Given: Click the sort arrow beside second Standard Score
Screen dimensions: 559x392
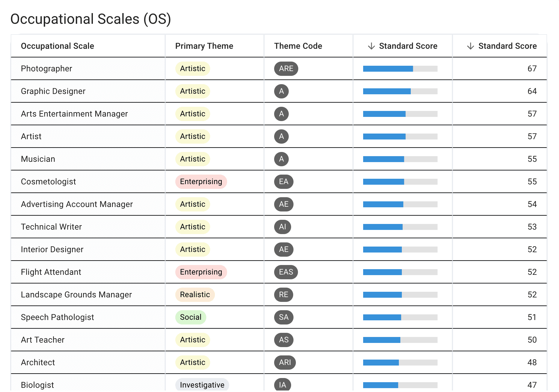Looking at the screenshot, I should (x=471, y=46).
